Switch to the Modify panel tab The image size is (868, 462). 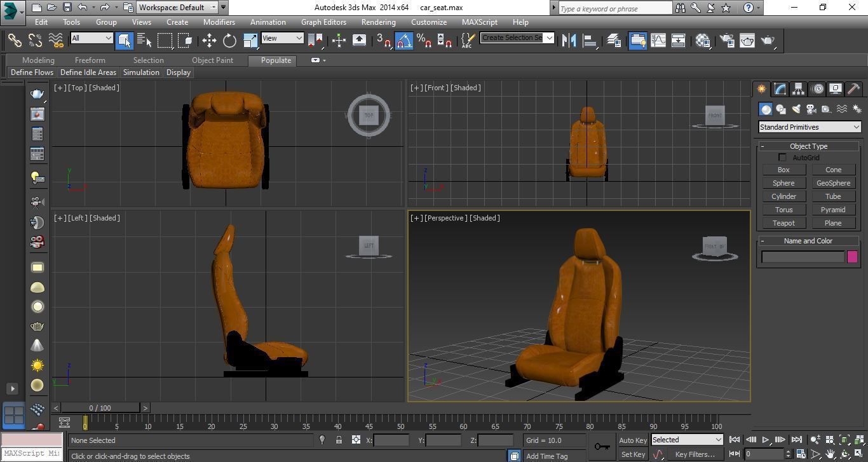780,89
